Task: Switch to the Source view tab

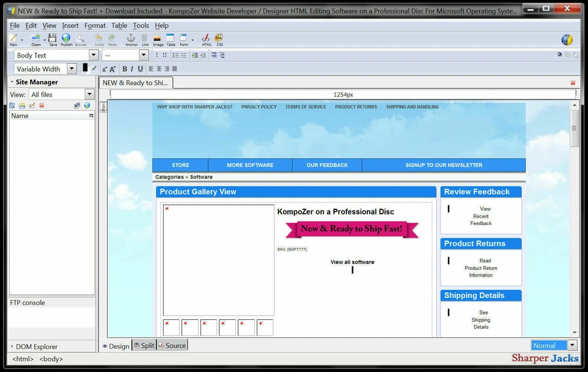Action: 172,345
